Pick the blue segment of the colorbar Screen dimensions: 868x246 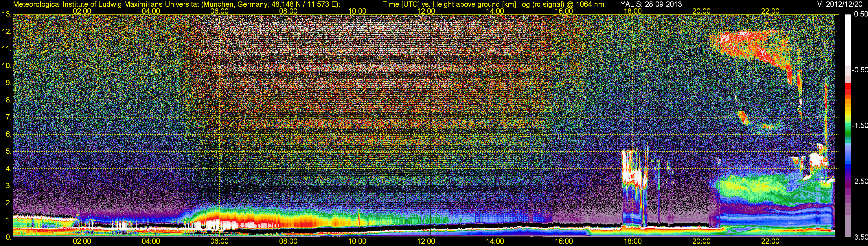click(x=847, y=158)
